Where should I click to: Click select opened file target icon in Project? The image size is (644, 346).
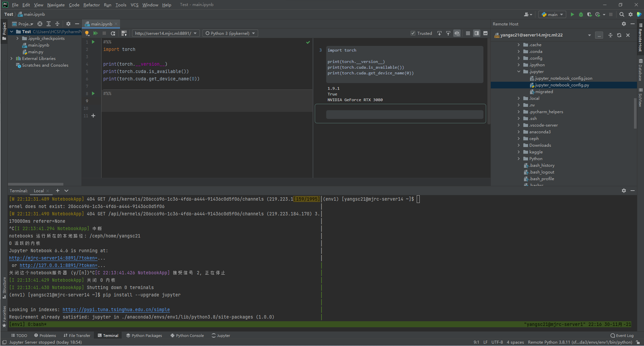pos(40,24)
